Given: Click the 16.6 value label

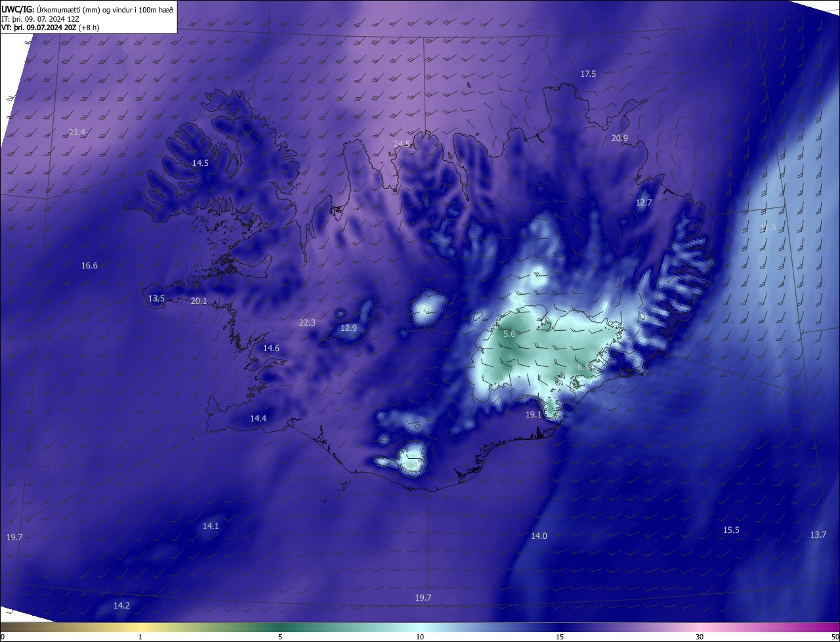Looking at the screenshot, I should [x=89, y=266].
